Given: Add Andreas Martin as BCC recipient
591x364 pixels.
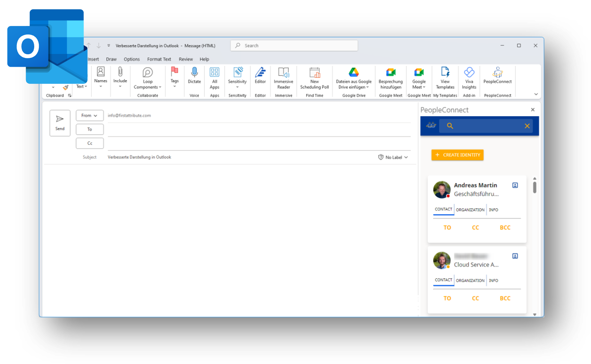Looking at the screenshot, I should point(505,228).
